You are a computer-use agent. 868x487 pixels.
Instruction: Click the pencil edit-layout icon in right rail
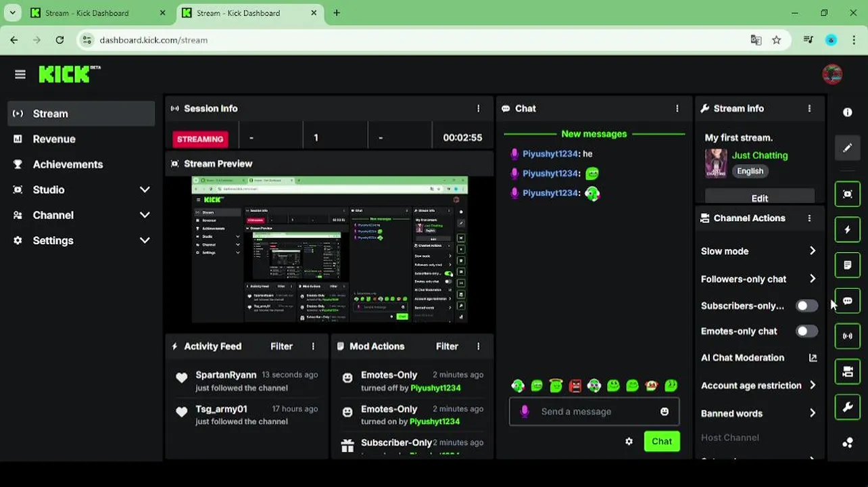(x=848, y=148)
